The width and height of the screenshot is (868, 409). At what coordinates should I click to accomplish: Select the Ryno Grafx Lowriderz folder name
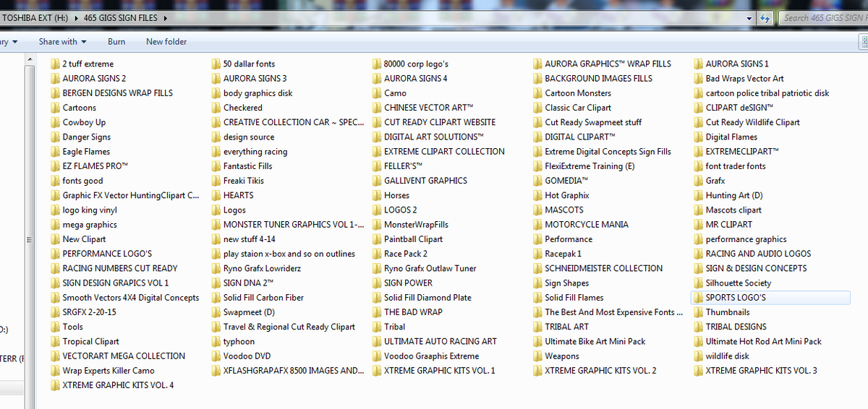[263, 268]
